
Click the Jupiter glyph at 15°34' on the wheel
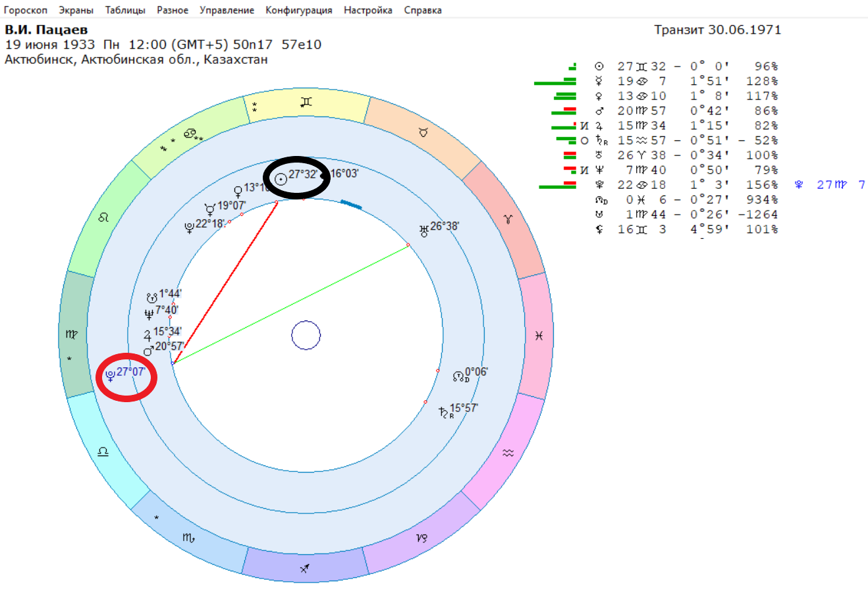148,335
